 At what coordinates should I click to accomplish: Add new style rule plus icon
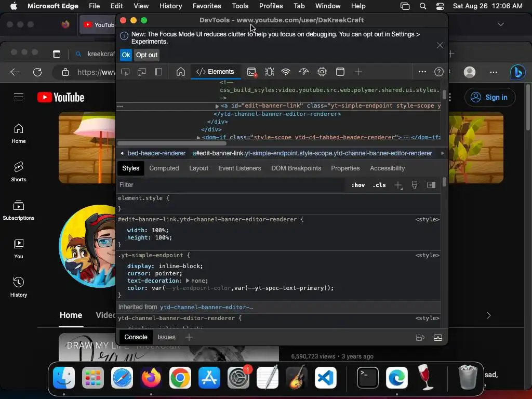pyautogui.click(x=398, y=185)
